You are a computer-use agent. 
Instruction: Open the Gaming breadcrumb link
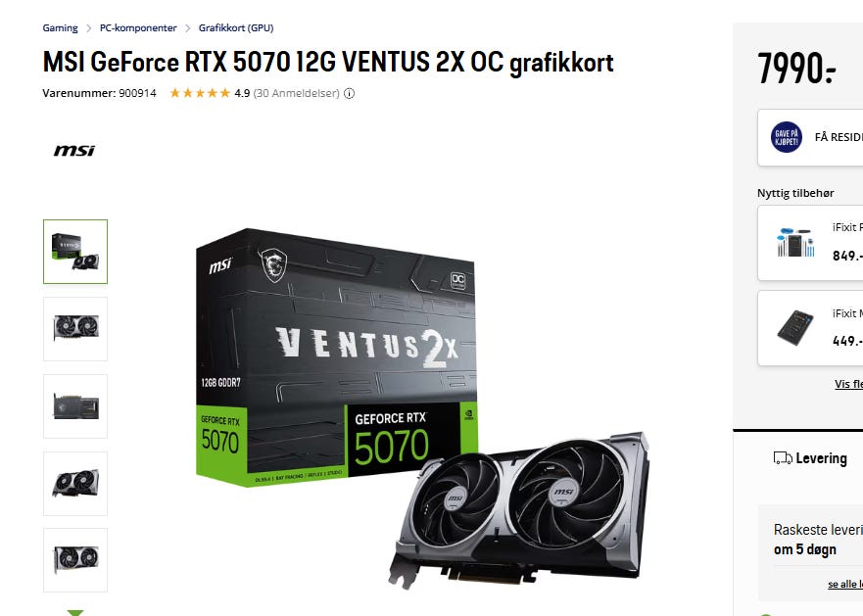pyautogui.click(x=60, y=28)
